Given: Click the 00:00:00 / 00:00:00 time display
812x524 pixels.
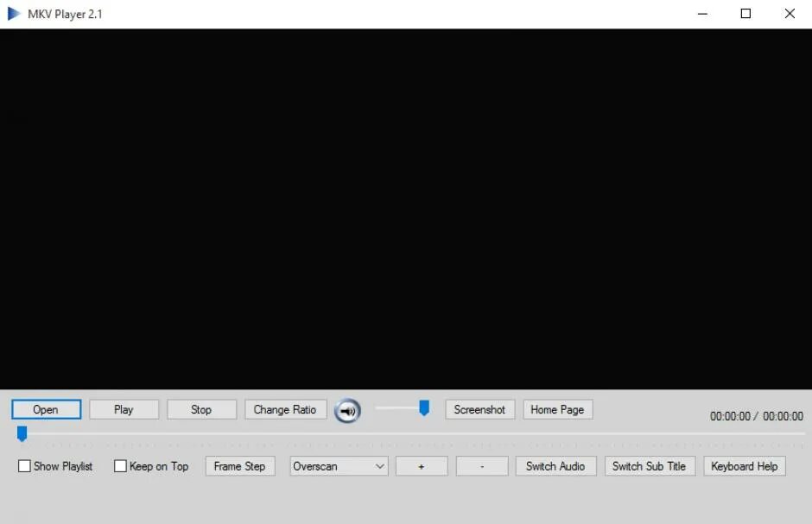Looking at the screenshot, I should (757, 416).
